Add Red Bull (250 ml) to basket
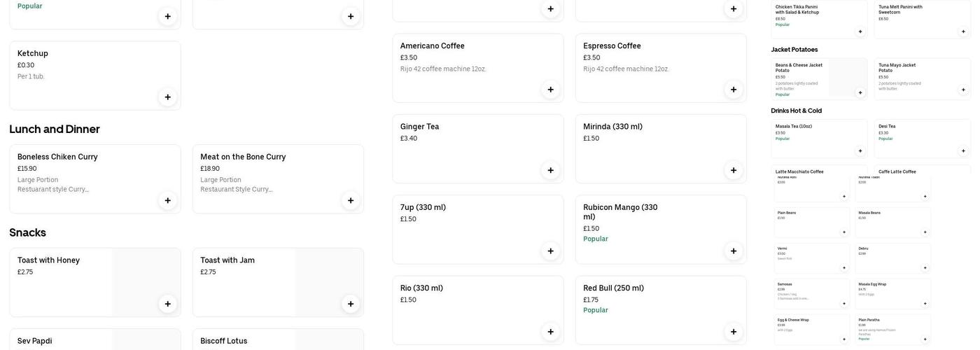Viewport: 980px width, 350px height. (x=734, y=332)
